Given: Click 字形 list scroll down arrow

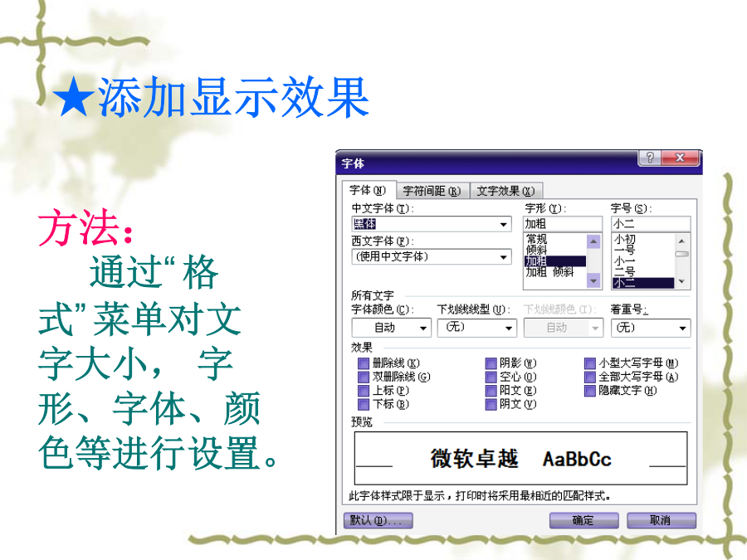Looking at the screenshot, I should click(593, 281).
